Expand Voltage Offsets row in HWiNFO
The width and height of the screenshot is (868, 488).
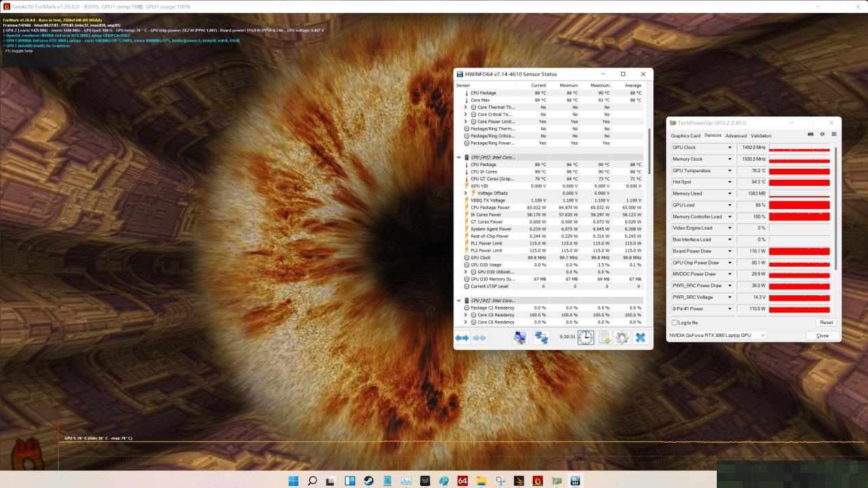pyautogui.click(x=466, y=193)
